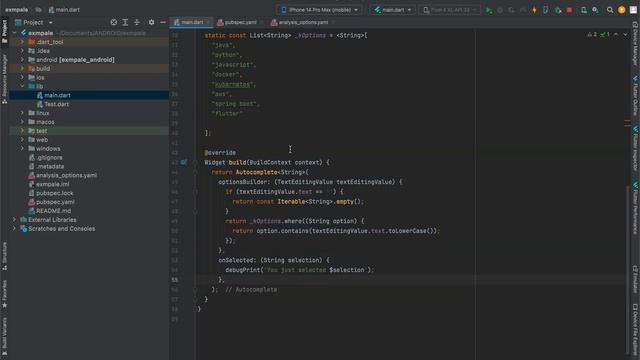
Task: Click "@override" annotation in the code
Action: [220, 153]
